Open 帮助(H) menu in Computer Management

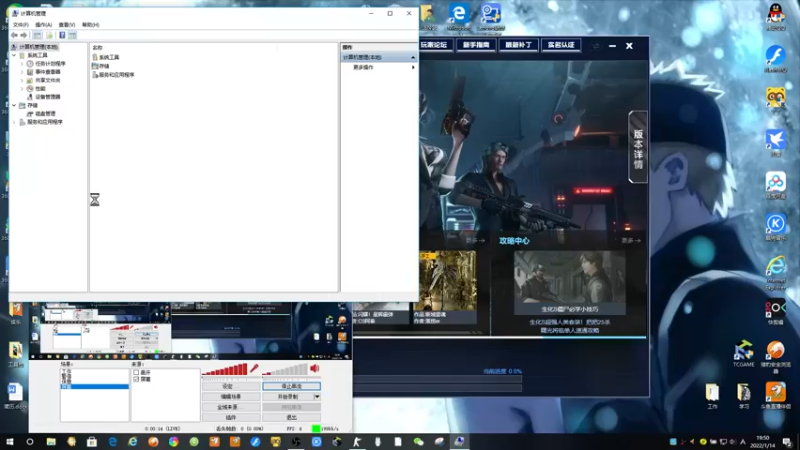tap(90, 24)
